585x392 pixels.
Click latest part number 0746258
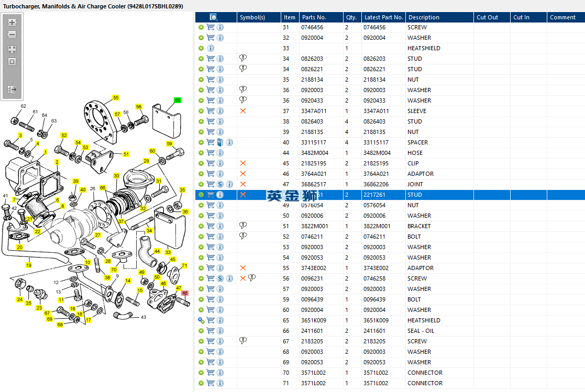tap(374, 278)
